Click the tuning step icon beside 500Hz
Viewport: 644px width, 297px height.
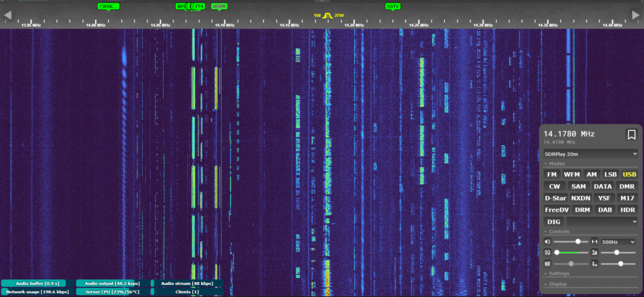(595, 242)
